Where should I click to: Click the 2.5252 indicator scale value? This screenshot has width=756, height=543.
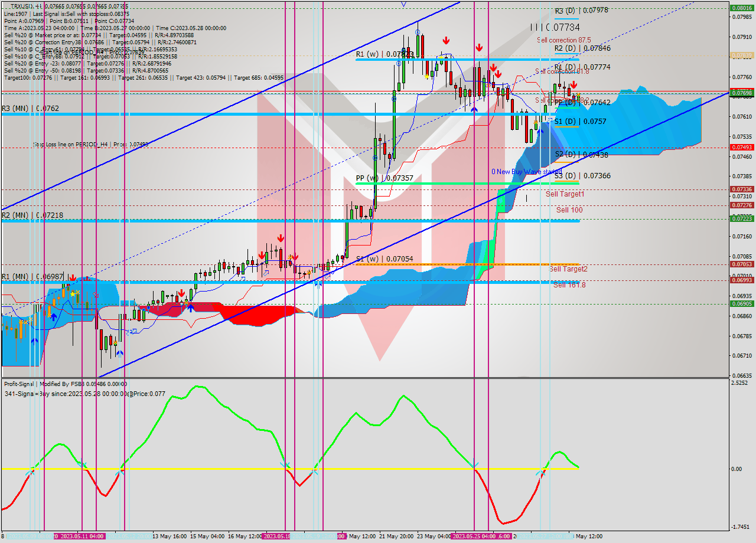tap(741, 382)
